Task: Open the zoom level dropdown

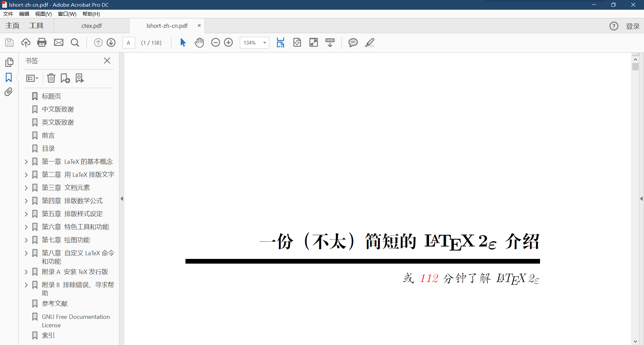Action: 264,43
